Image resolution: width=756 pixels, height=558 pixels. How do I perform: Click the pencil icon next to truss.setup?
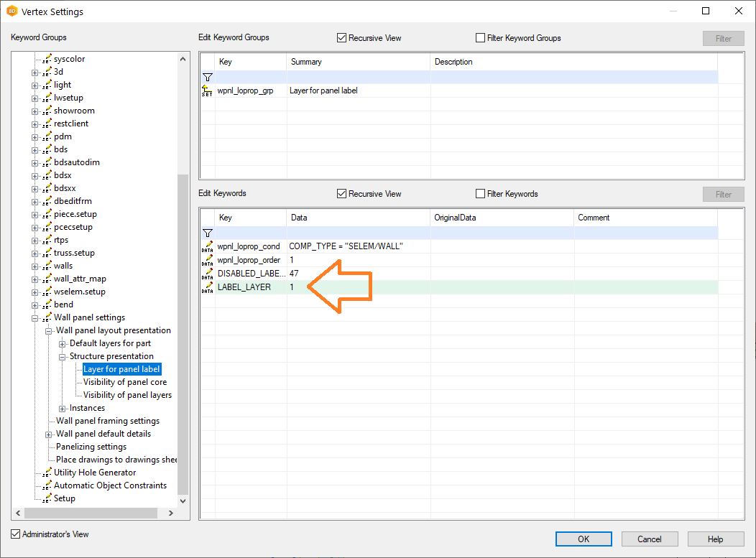(47, 253)
